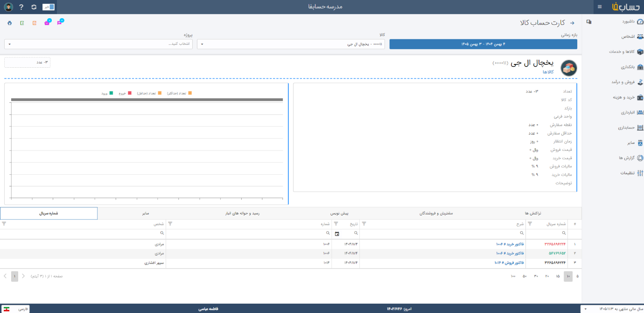Set page size to 30 rows

pos(536,276)
